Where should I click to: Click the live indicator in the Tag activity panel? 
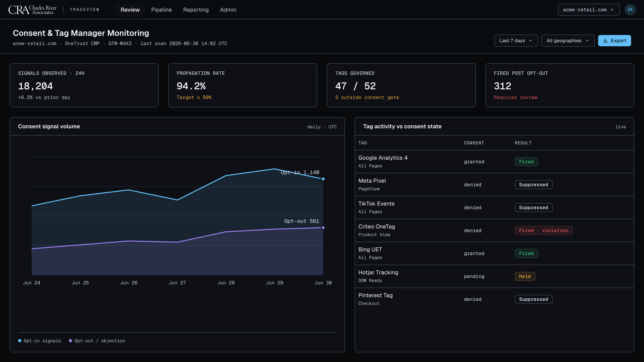pyautogui.click(x=620, y=127)
